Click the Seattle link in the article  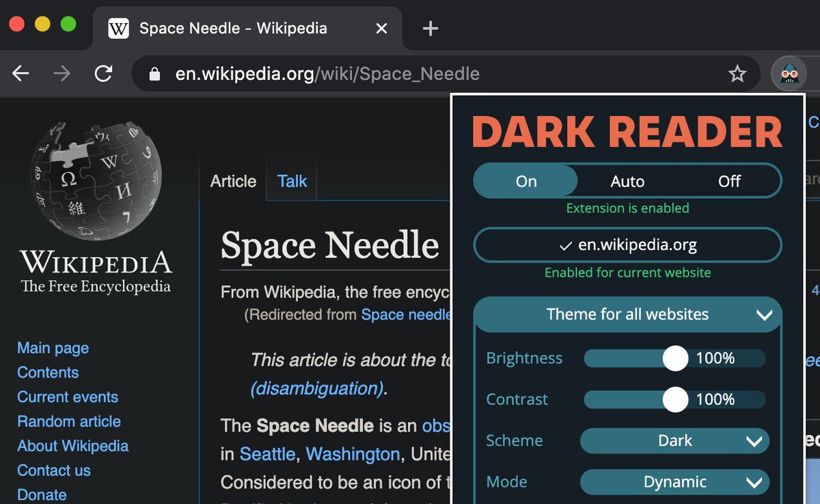pyautogui.click(x=268, y=453)
